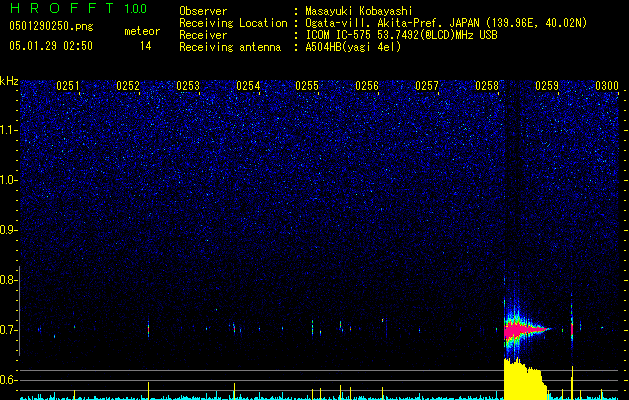Click the 0.9 kHz axis label
This screenshot has width=629, height=400.
pyautogui.click(x=8, y=230)
